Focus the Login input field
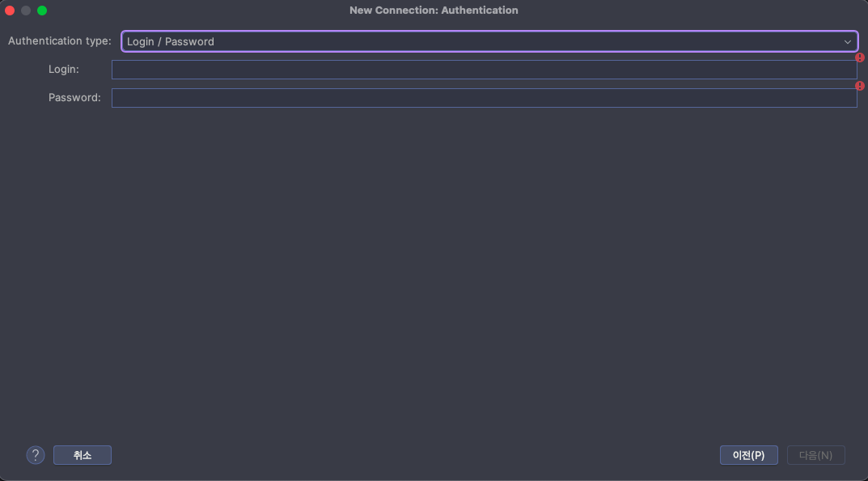 tap(485, 70)
